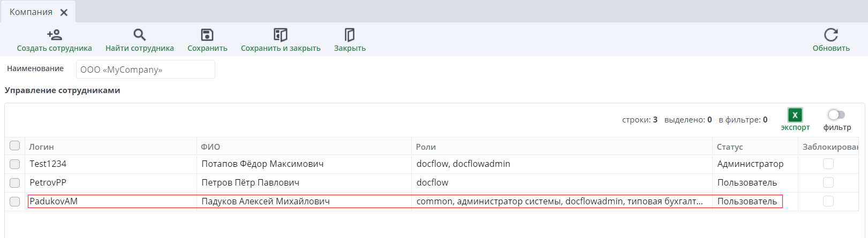Switch to the Компания tab

click(x=31, y=12)
